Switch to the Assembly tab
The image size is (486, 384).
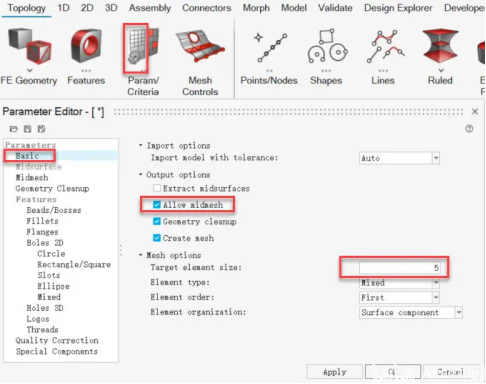[150, 8]
